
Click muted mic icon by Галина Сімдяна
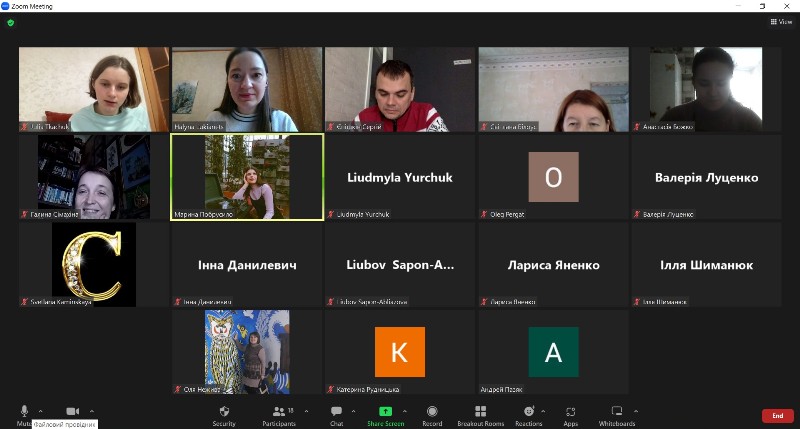click(x=24, y=214)
